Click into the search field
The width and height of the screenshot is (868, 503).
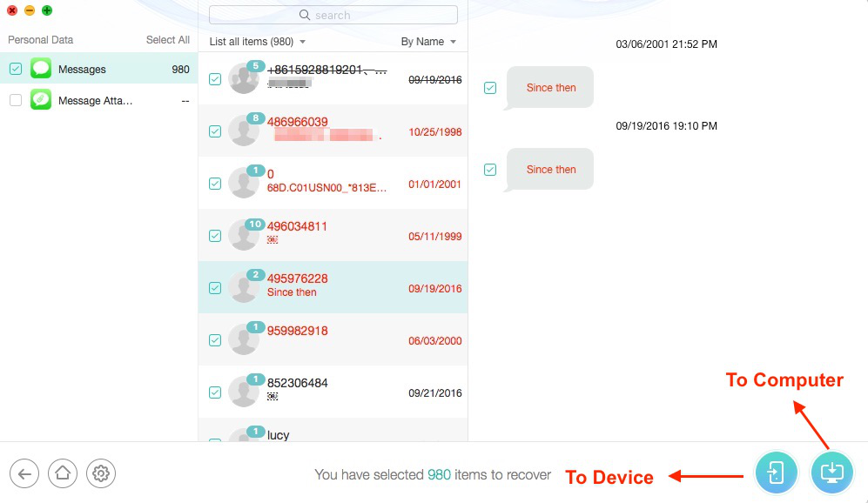[333, 15]
